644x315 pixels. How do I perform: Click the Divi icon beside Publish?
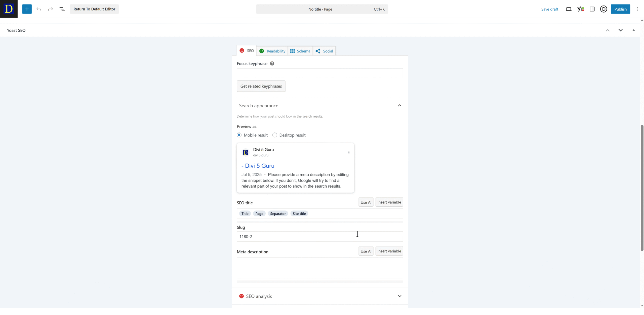pyautogui.click(x=604, y=9)
